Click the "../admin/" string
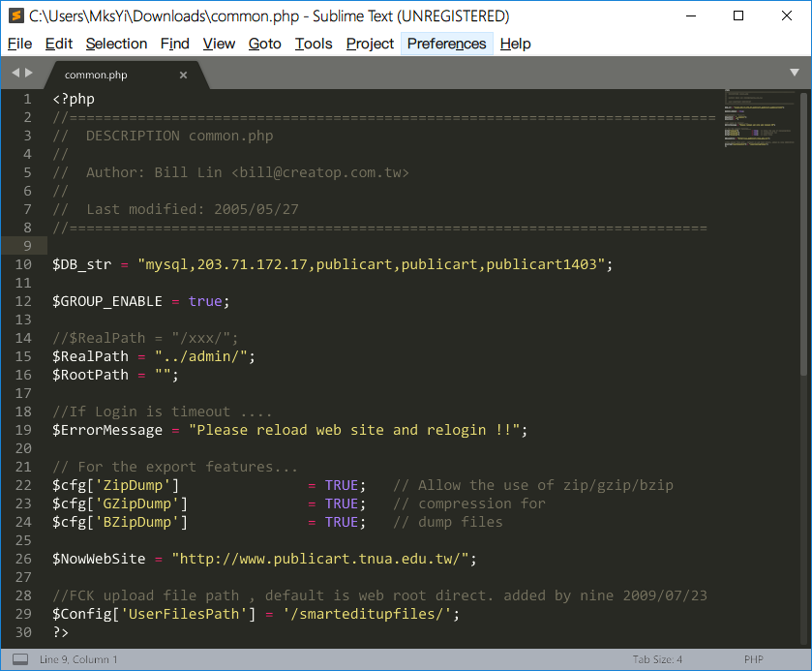The image size is (812, 671). pyautogui.click(x=201, y=356)
